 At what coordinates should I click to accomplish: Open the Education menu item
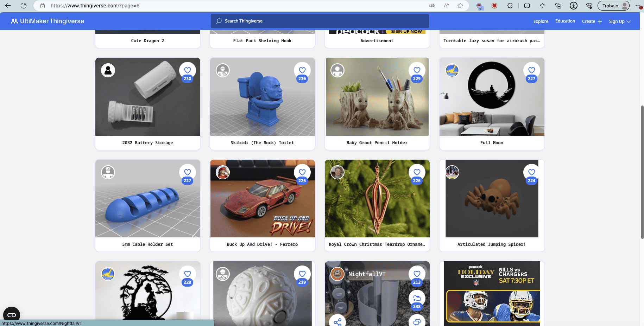pos(565,21)
